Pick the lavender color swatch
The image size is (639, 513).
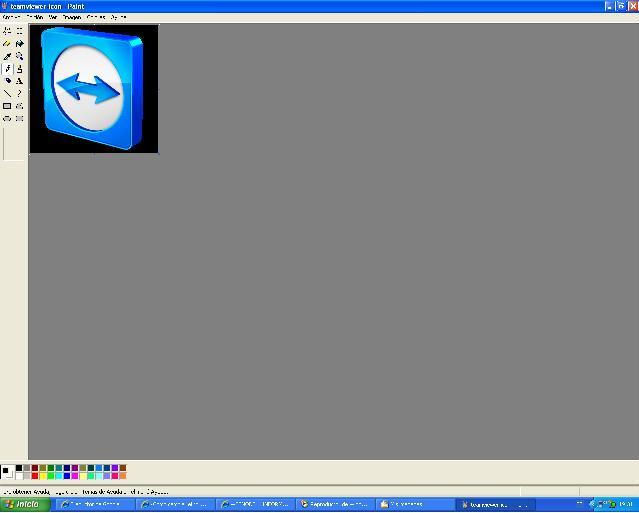[107, 476]
